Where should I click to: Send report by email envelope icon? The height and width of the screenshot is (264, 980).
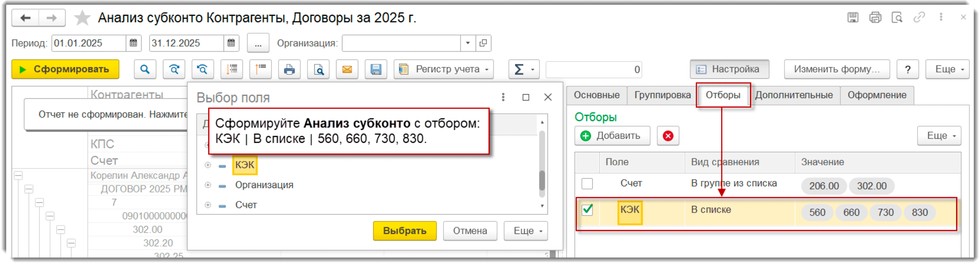click(347, 69)
